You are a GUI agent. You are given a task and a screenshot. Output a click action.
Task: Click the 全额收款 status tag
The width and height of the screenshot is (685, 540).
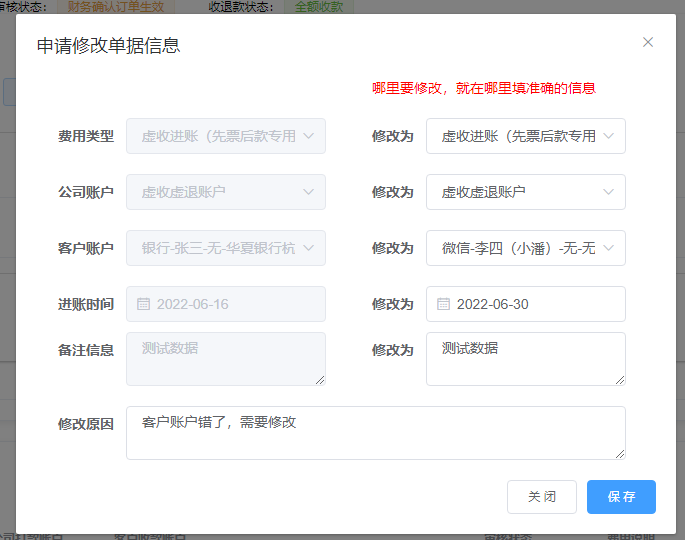click(x=318, y=6)
